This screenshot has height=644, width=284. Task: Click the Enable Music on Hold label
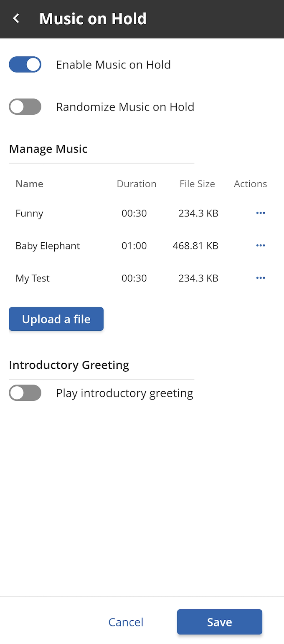tap(114, 65)
